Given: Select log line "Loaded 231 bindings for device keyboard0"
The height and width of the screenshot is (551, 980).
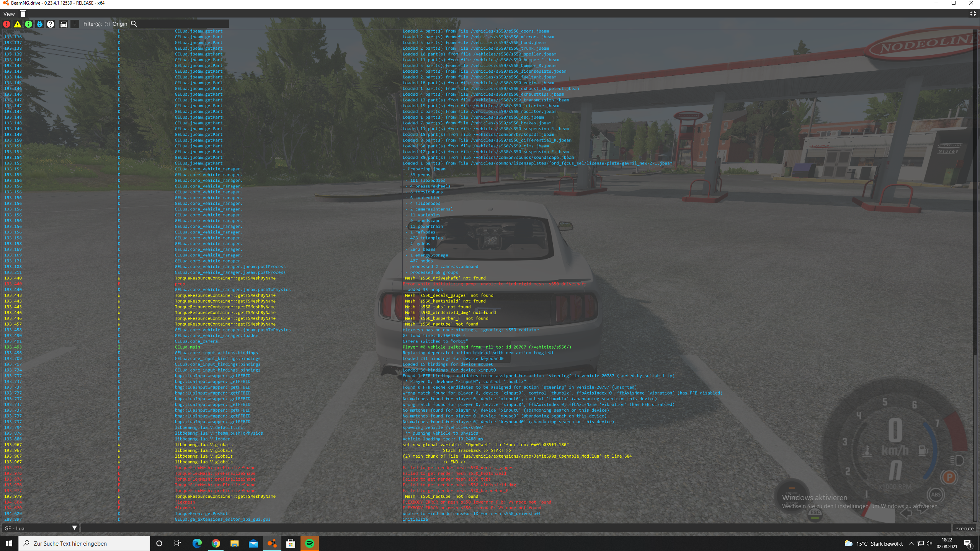Looking at the screenshot, I should pyautogui.click(x=453, y=359).
